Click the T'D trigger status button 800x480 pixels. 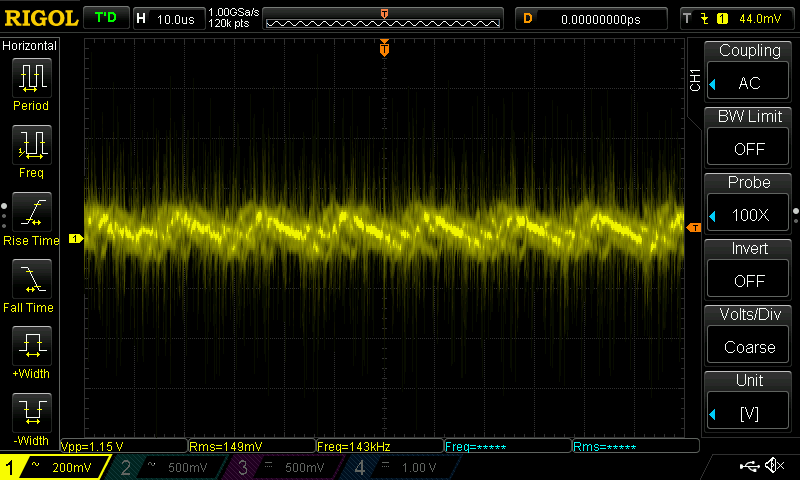(x=105, y=18)
